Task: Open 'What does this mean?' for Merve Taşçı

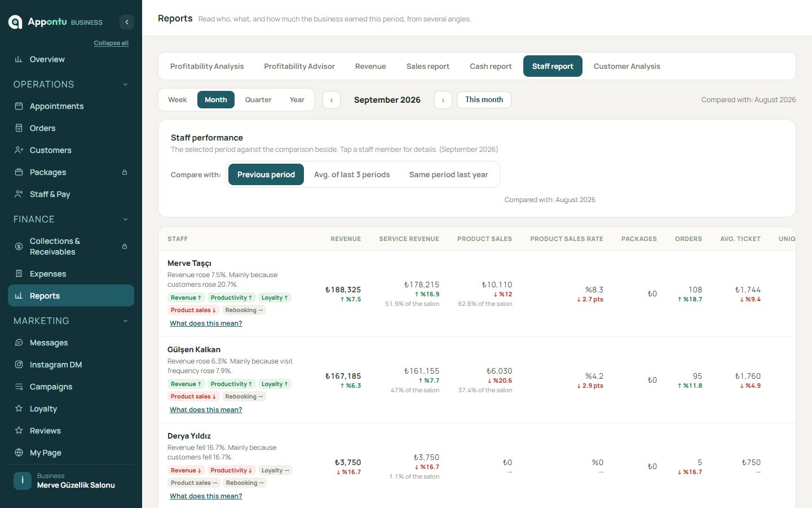Action: 206,323
